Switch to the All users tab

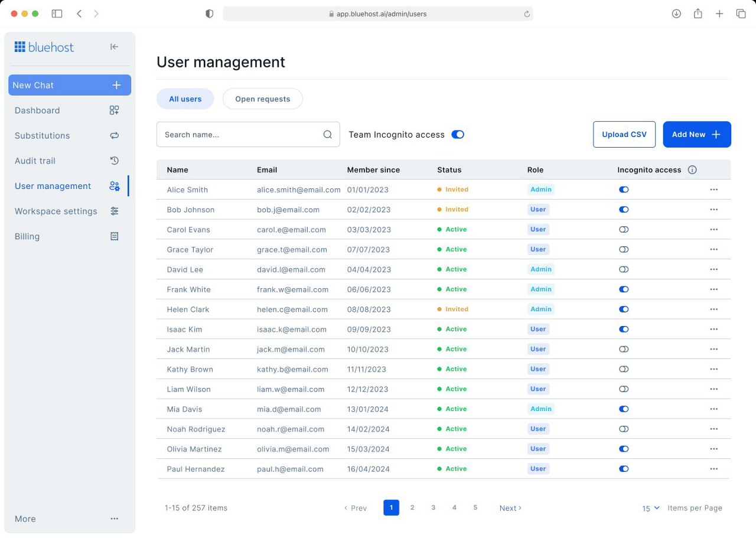(x=185, y=99)
